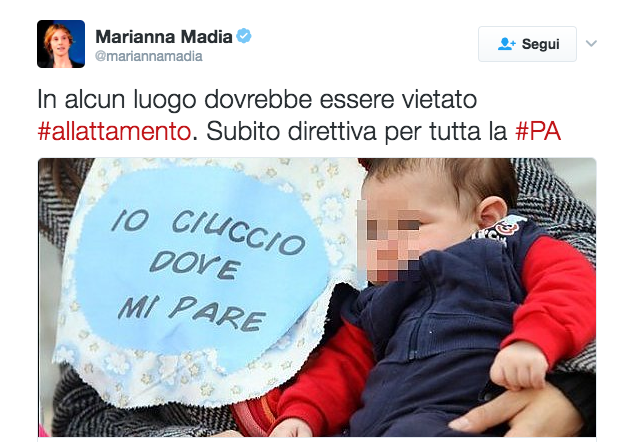Click the cartoon logo on baby's hood
628x442 pixels.
click(499, 229)
